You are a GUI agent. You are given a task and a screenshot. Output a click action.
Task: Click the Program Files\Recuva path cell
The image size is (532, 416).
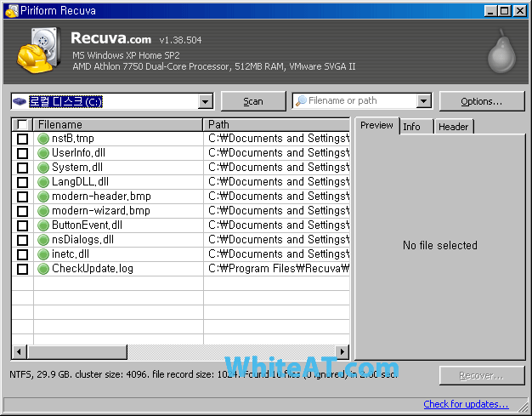276,269
